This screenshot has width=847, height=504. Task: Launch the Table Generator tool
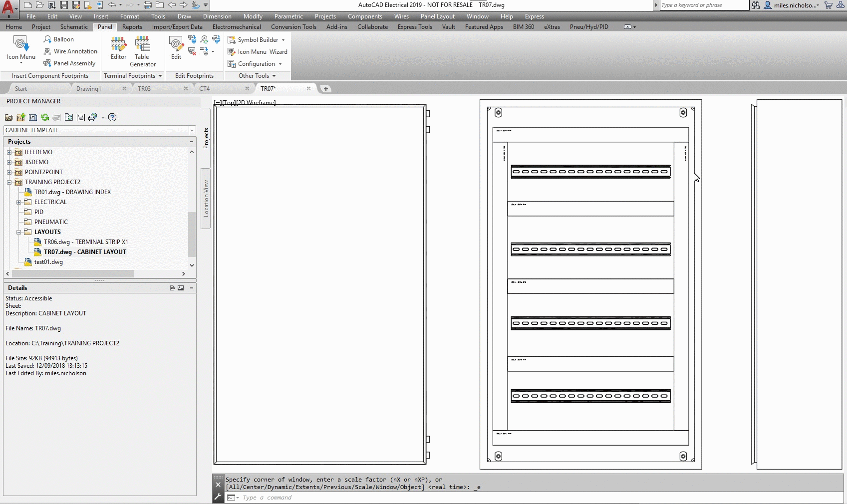click(143, 50)
